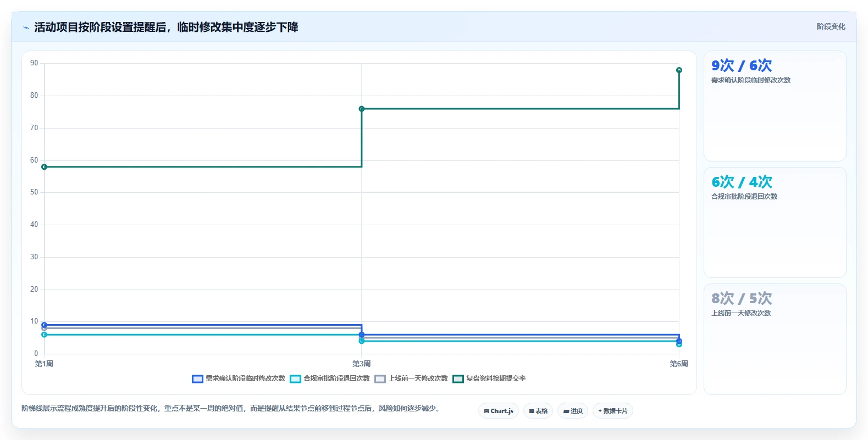
Task: Click the card label 上线前一天修改次数
Action: click(x=741, y=313)
